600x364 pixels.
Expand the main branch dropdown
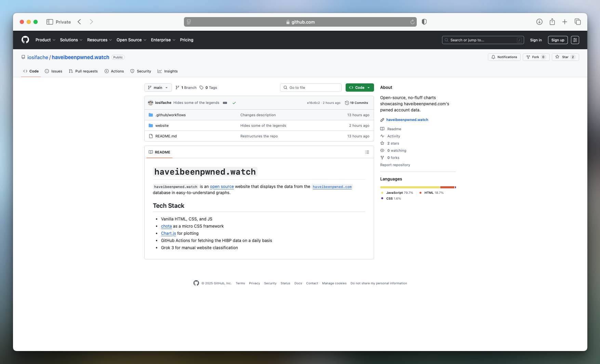pyautogui.click(x=158, y=88)
